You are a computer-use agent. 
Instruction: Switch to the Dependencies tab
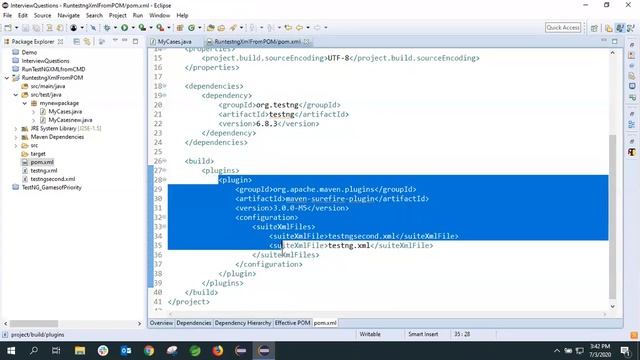pyautogui.click(x=194, y=323)
